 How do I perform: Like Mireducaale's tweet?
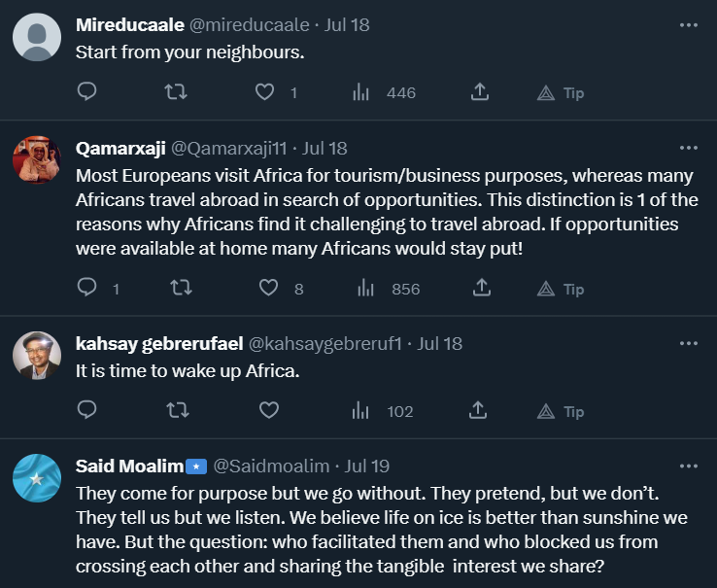(264, 92)
